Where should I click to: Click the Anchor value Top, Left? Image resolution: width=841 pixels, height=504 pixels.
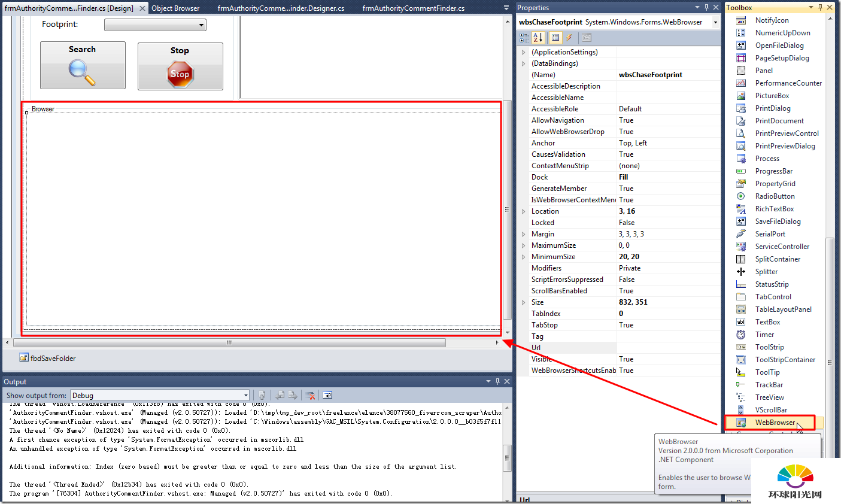tap(669, 143)
